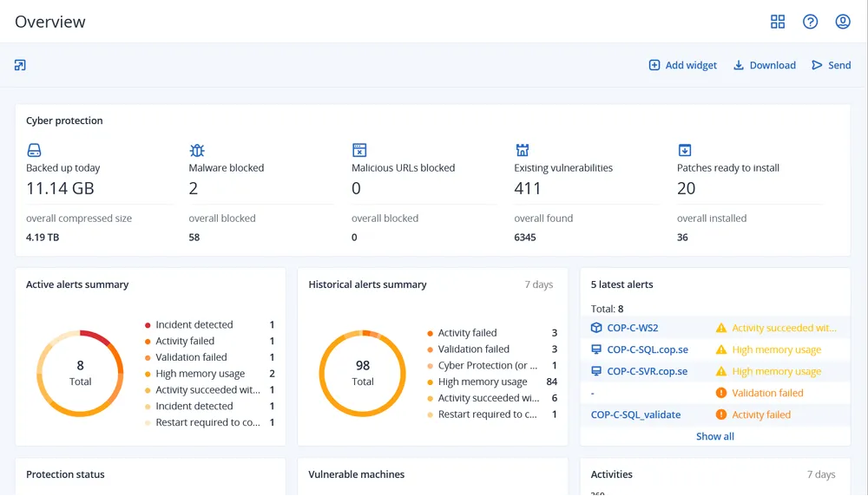Click Show all in latest alerts

714,436
